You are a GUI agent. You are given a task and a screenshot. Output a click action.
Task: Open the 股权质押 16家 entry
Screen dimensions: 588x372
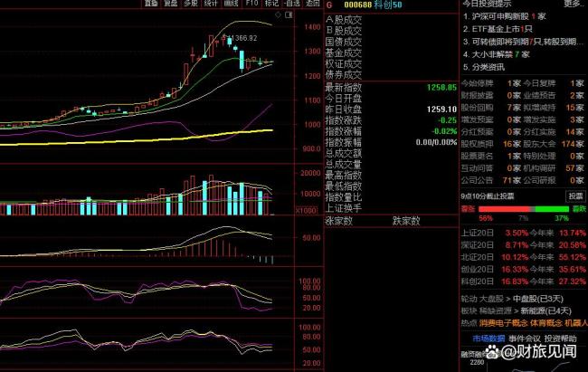(491, 144)
